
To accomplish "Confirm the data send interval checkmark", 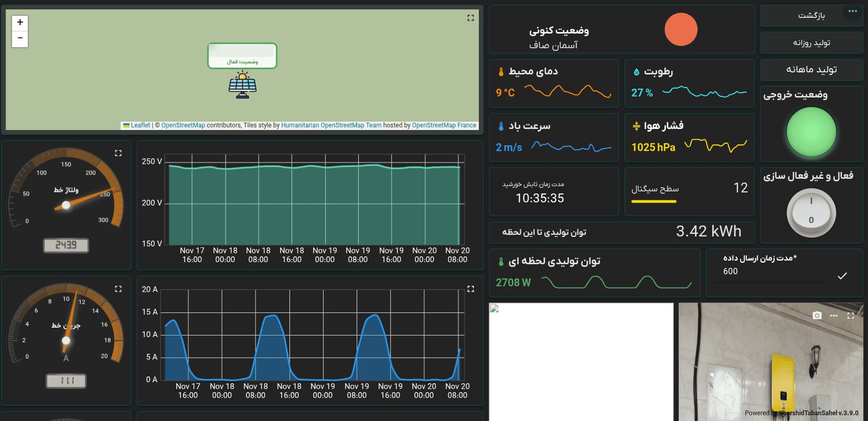I will [842, 276].
